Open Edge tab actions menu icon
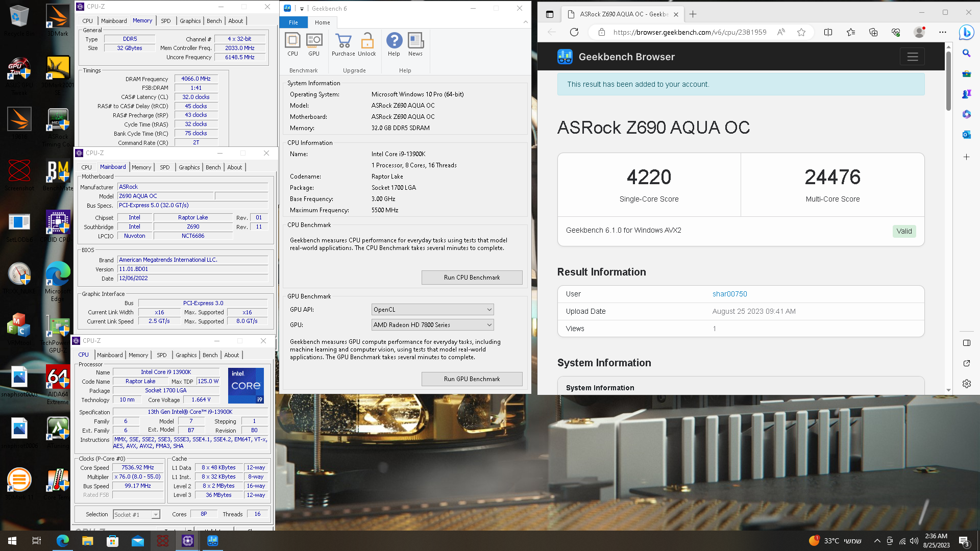This screenshot has width=980, height=551. (x=549, y=14)
